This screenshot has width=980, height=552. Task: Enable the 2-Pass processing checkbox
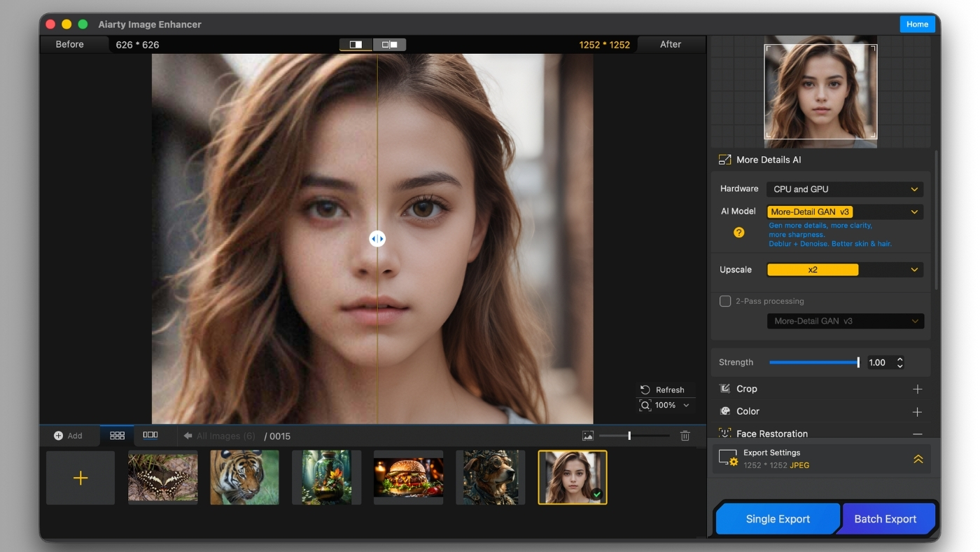(x=725, y=301)
